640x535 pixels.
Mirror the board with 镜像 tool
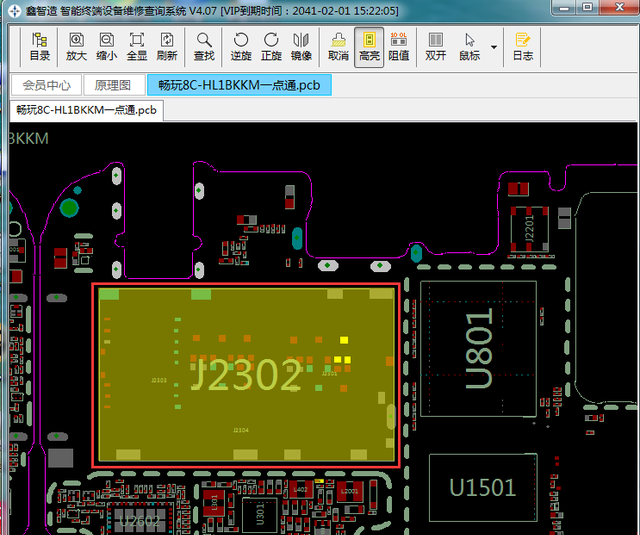301,47
